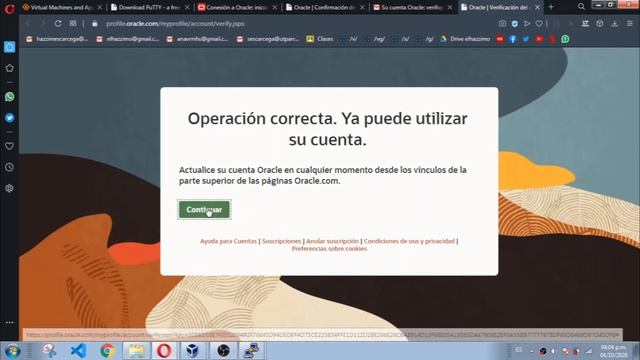Switch to the Download PuTTY tab
The image size is (640, 360).
point(149,7)
